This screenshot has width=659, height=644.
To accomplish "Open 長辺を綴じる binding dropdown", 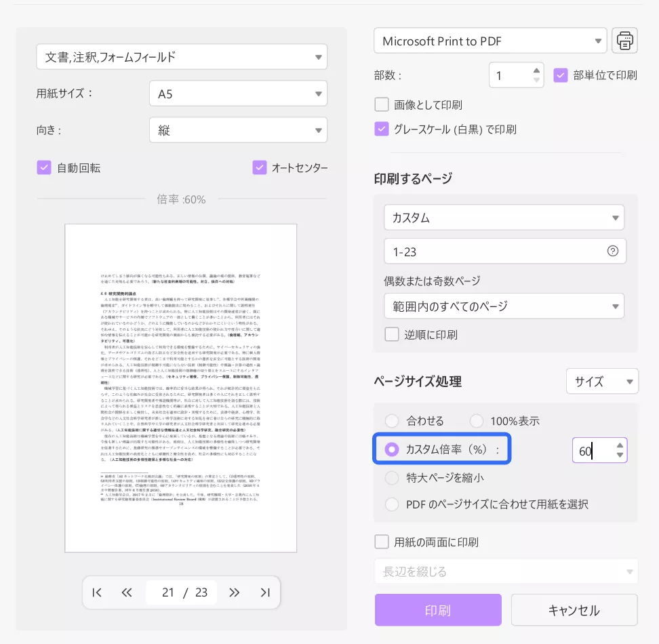I will pos(506,571).
